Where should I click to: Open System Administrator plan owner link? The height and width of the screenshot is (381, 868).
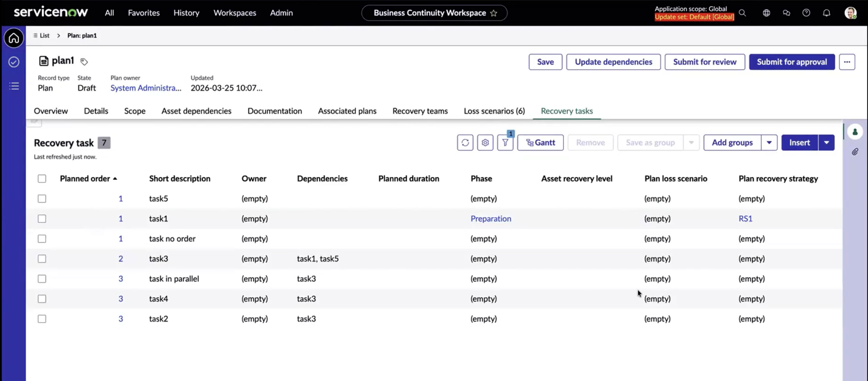(146, 88)
